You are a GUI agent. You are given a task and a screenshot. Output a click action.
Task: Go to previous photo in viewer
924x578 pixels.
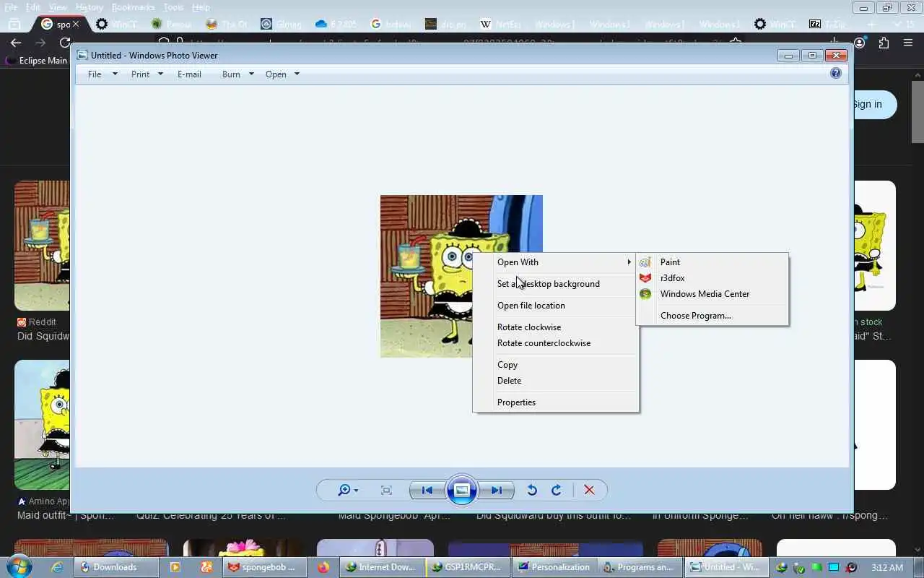click(x=427, y=490)
